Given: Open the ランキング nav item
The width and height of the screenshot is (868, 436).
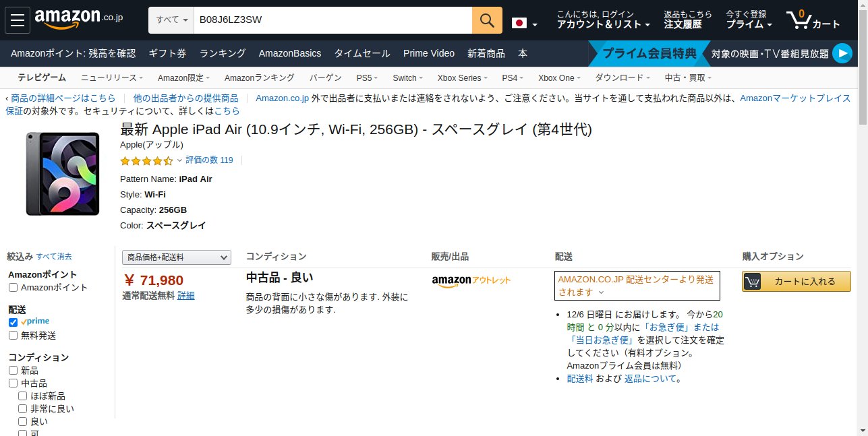Looking at the screenshot, I should (223, 53).
